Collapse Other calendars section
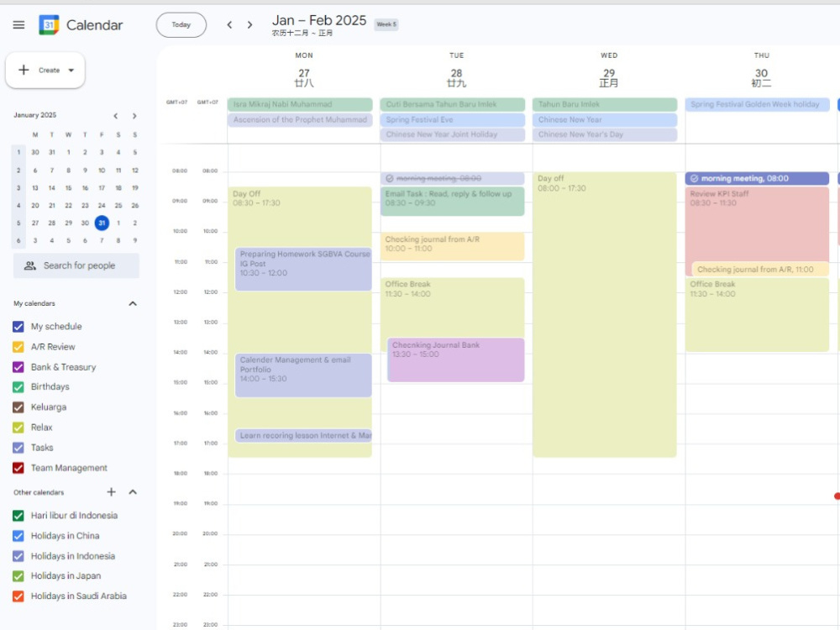 133,491
